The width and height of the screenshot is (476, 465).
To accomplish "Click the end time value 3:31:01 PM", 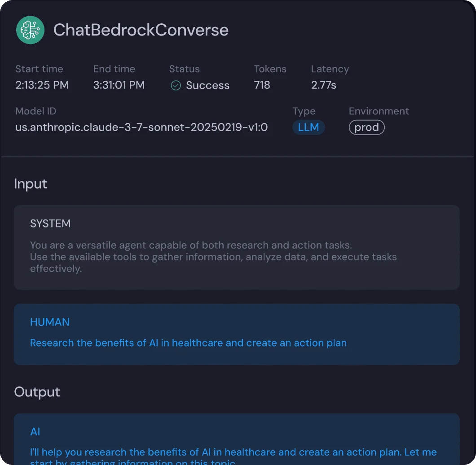I will point(119,85).
